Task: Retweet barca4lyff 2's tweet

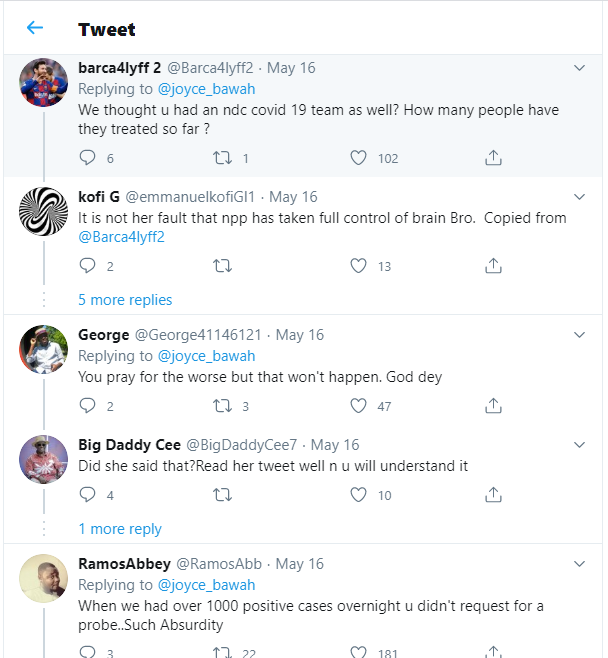Action: pyautogui.click(x=222, y=157)
